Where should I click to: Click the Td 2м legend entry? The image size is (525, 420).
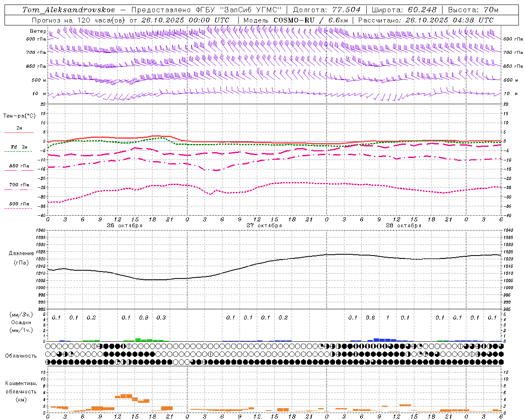[19, 147]
